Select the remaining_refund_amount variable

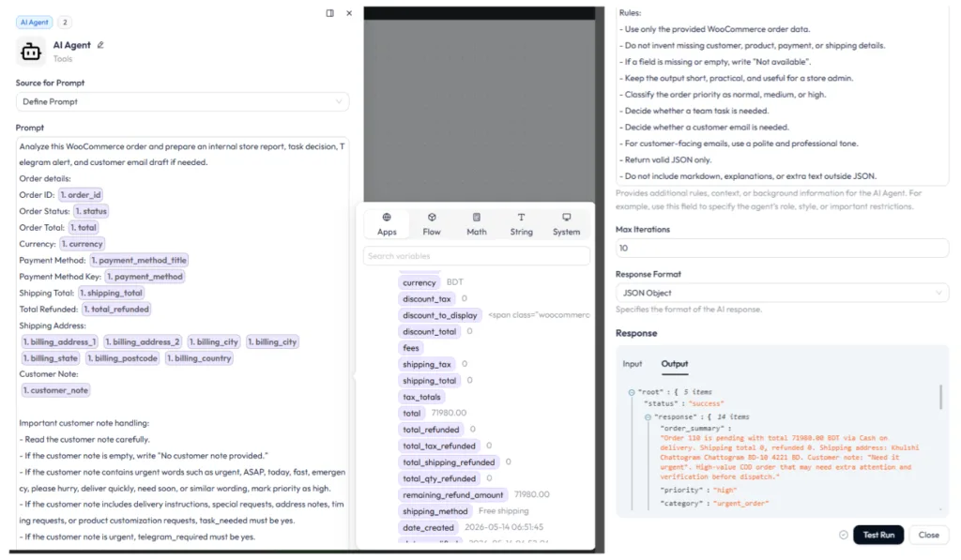[453, 495]
